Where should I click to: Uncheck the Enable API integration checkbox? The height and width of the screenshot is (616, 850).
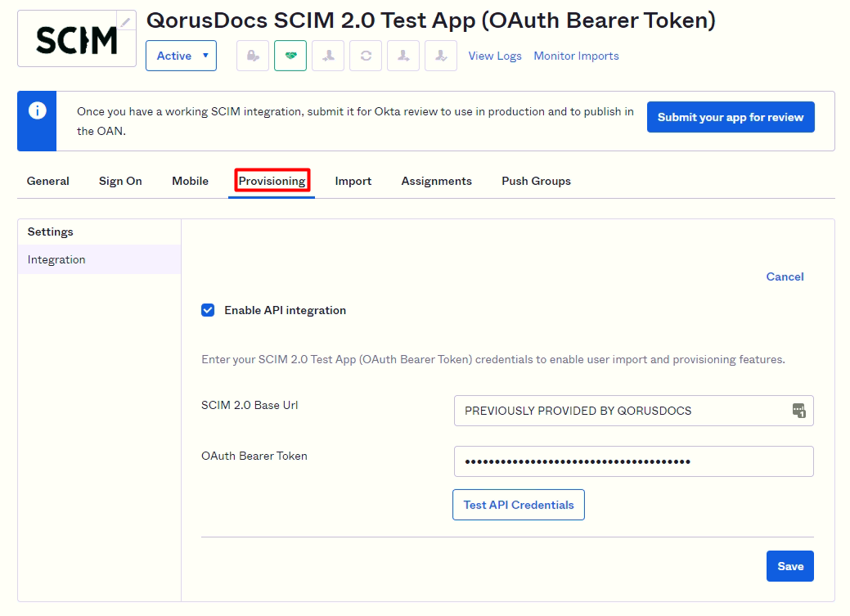click(x=208, y=310)
